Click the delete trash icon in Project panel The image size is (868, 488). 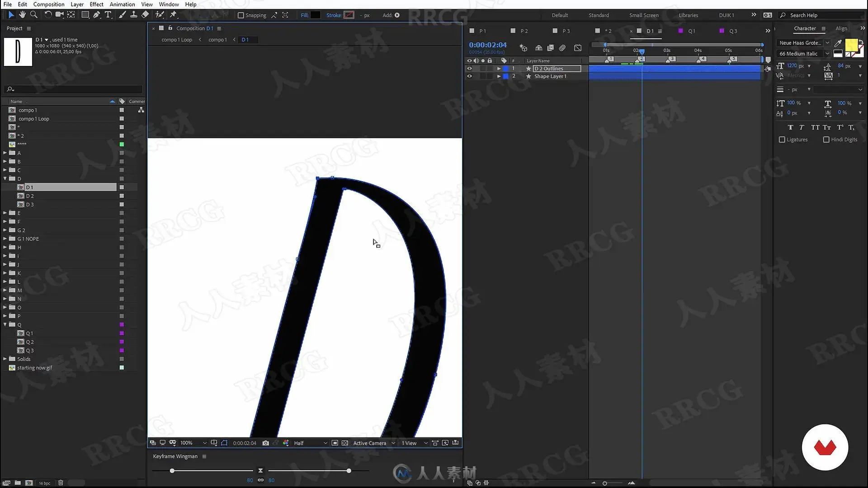point(61,483)
